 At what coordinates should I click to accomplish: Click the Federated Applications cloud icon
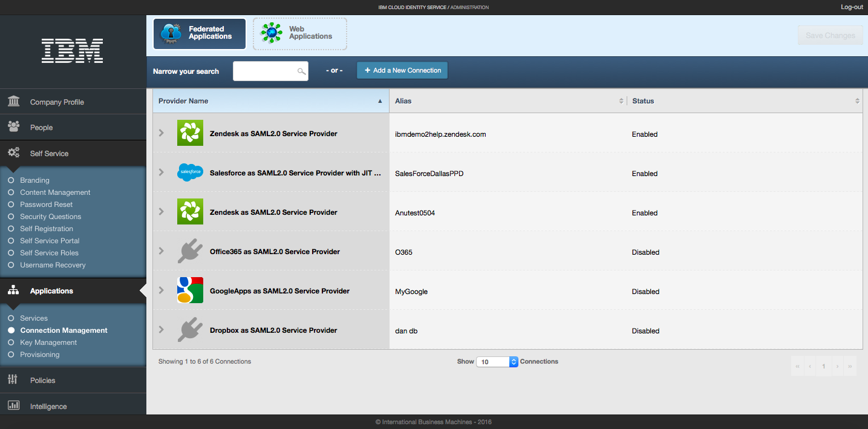(171, 33)
